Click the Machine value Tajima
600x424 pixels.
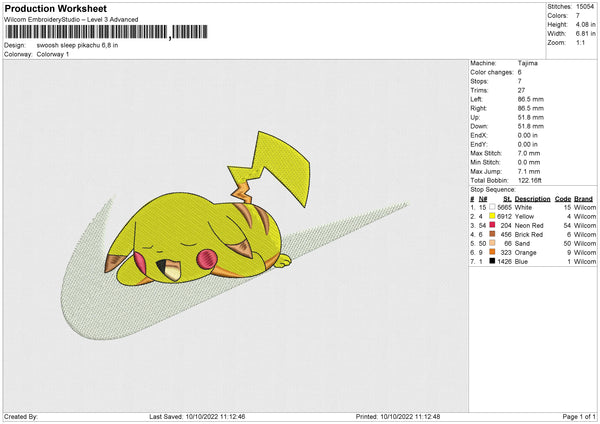click(x=528, y=64)
